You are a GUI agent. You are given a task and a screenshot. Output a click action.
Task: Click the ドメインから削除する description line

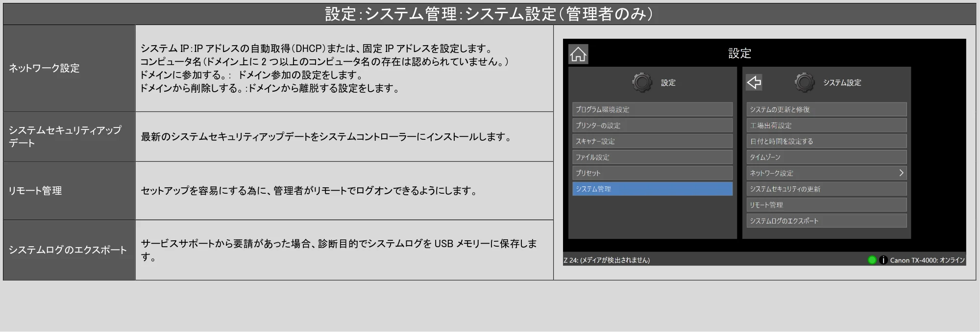pos(270,88)
